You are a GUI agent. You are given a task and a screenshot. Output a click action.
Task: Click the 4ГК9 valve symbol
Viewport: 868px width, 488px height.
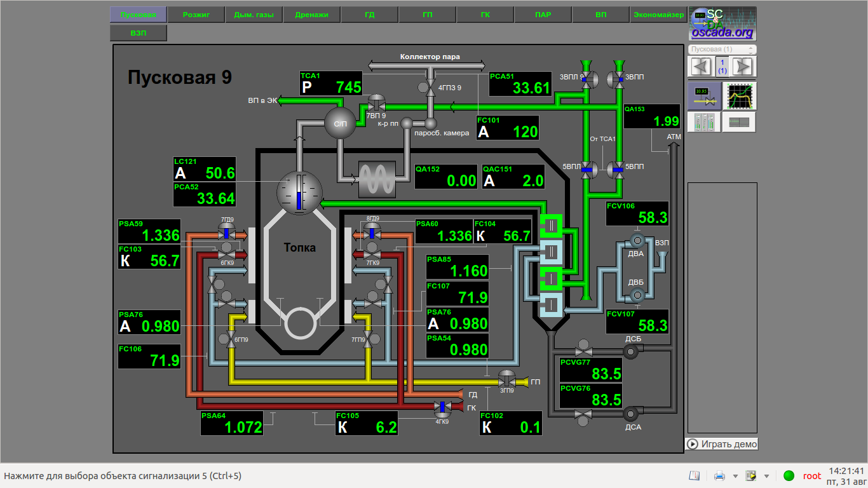tap(442, 407)
